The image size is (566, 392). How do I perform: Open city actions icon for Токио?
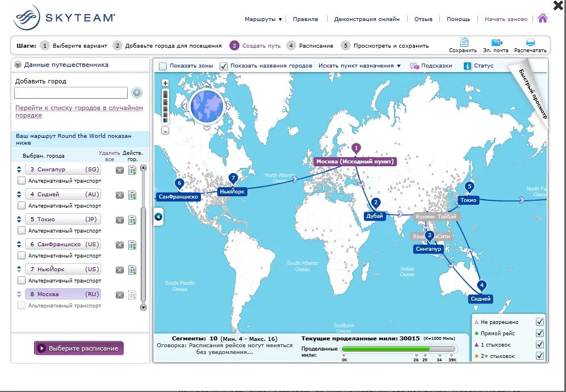coord(132,220)
